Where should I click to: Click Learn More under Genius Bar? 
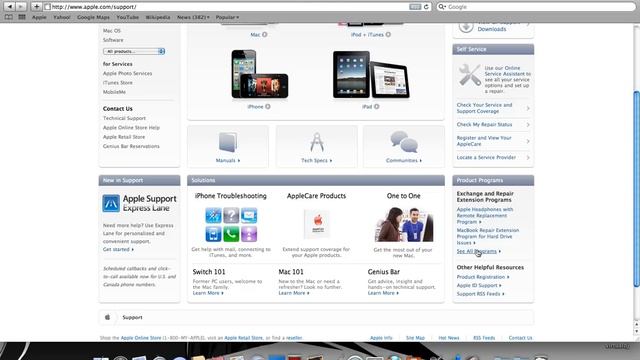383,293
